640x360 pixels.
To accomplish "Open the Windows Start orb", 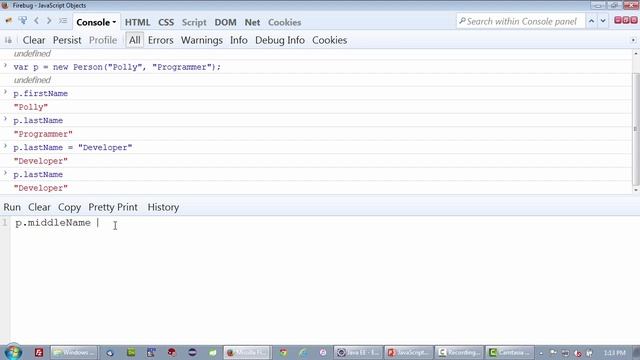I will pyautogui.click(x=13, y=352).
